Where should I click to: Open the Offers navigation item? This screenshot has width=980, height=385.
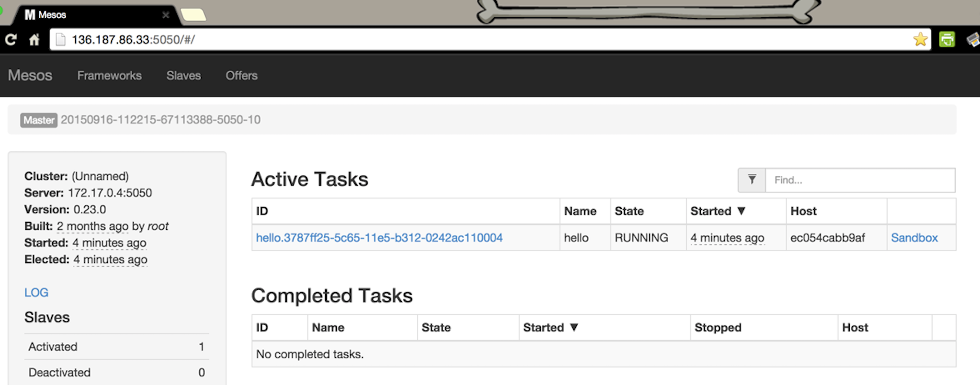[x=241, y=75]
